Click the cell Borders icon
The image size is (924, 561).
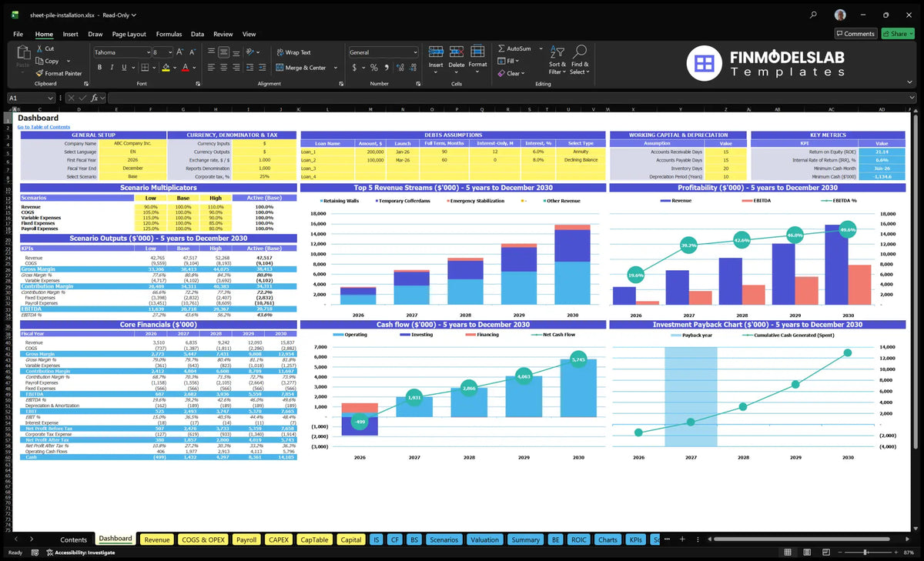click(x=146, y=68)
